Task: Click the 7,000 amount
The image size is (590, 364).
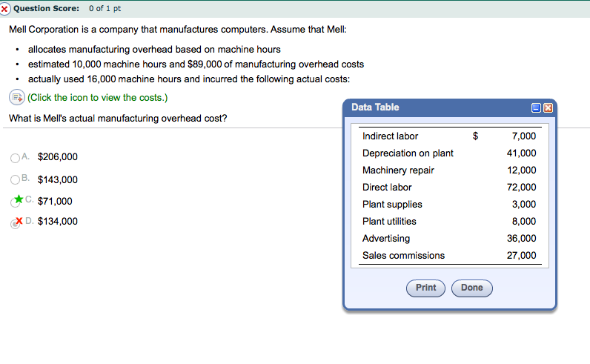Action: [x=524, y=136]
